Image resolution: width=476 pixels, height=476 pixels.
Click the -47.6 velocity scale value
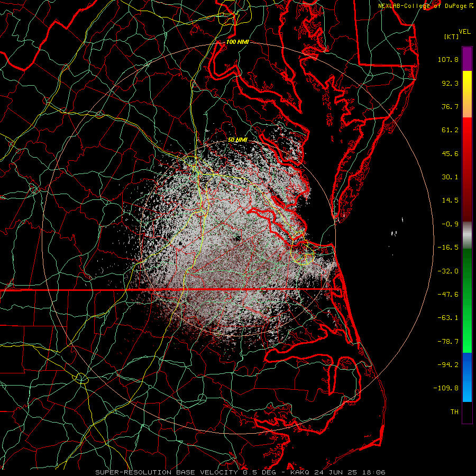coord(448,295)
